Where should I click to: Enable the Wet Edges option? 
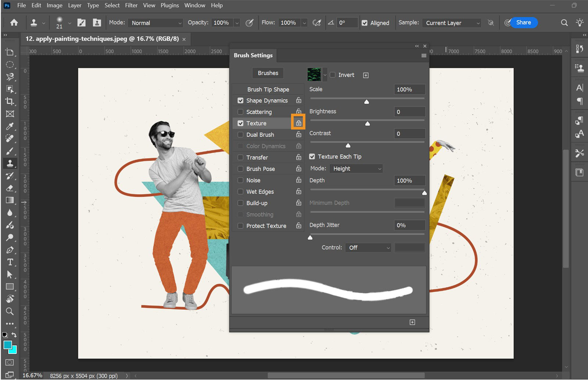tap(241, 192)
